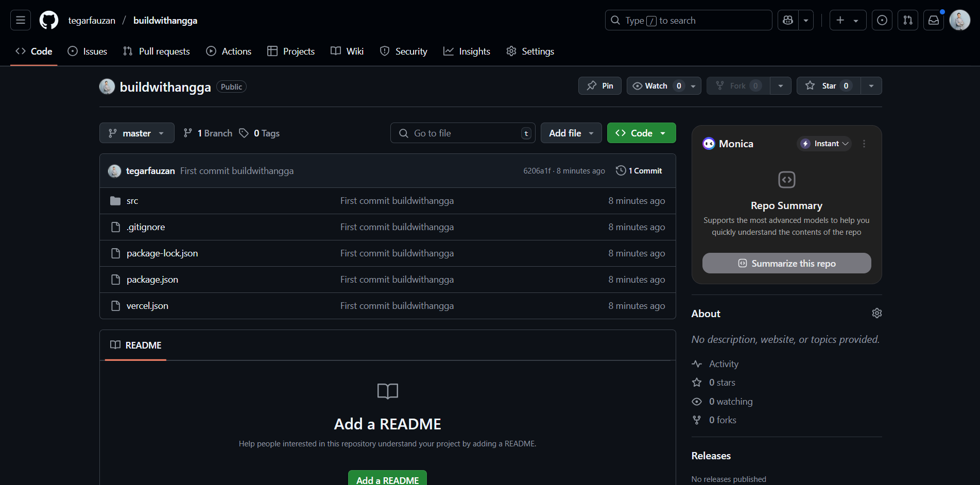The width and height of the screenshot is (980, 485).
Task: Switch to the Actions tab
Action: [x=229, y=51]
